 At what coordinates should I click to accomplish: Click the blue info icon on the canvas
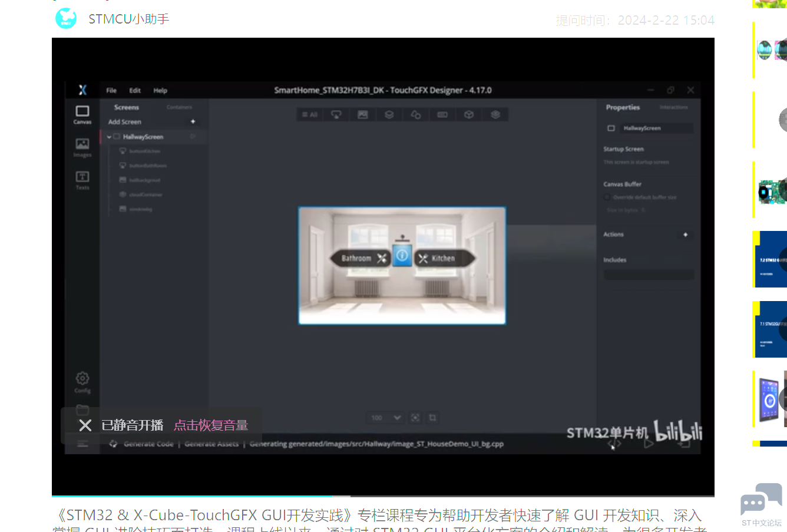[x=402, y=256]
